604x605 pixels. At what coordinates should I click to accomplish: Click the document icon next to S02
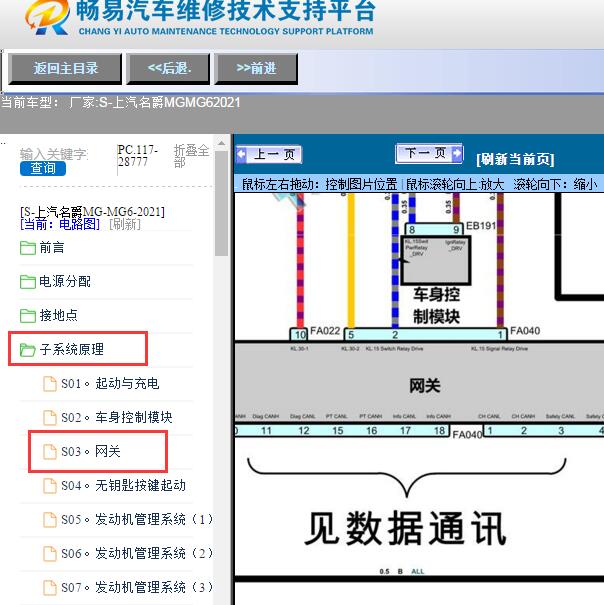[x=49, y=418]
